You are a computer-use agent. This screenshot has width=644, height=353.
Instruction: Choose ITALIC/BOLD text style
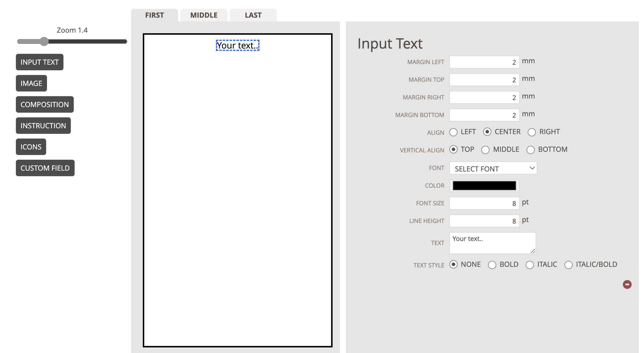point(568,265)
